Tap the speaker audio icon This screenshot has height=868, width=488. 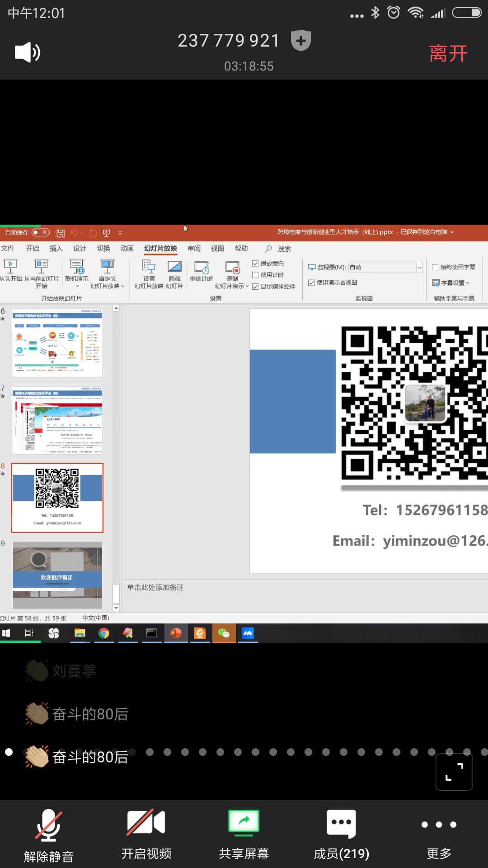coord(27,53)
